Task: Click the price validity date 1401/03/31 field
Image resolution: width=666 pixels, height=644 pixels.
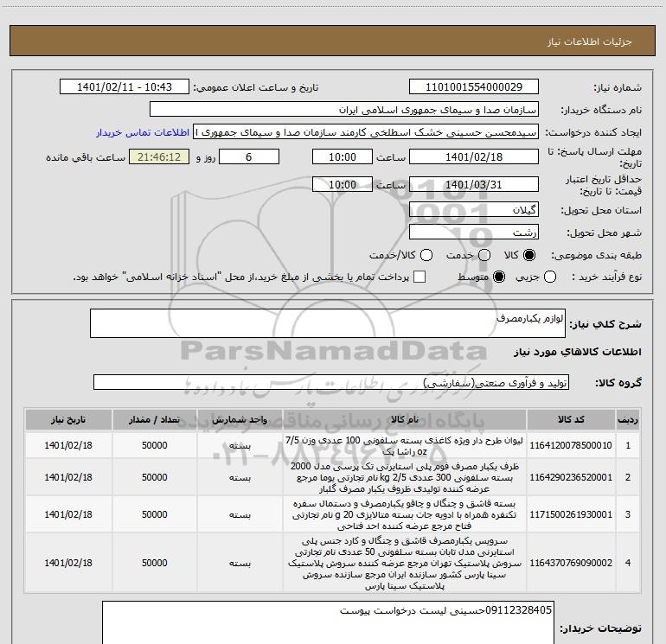Action: click(x=474, y=184)
